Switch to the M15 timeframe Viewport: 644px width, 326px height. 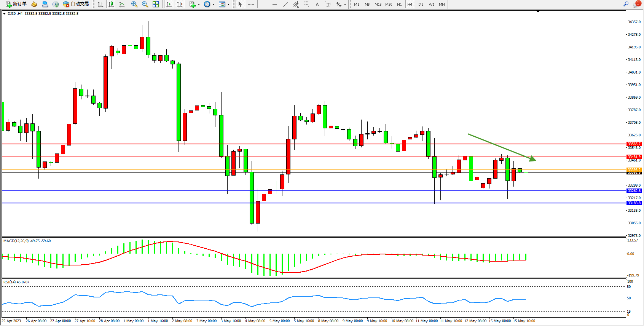point(378,4)
